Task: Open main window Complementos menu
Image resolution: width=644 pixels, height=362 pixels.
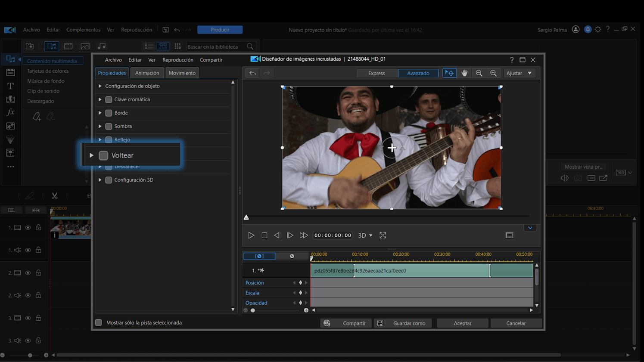Action: [x=83, y=30]
